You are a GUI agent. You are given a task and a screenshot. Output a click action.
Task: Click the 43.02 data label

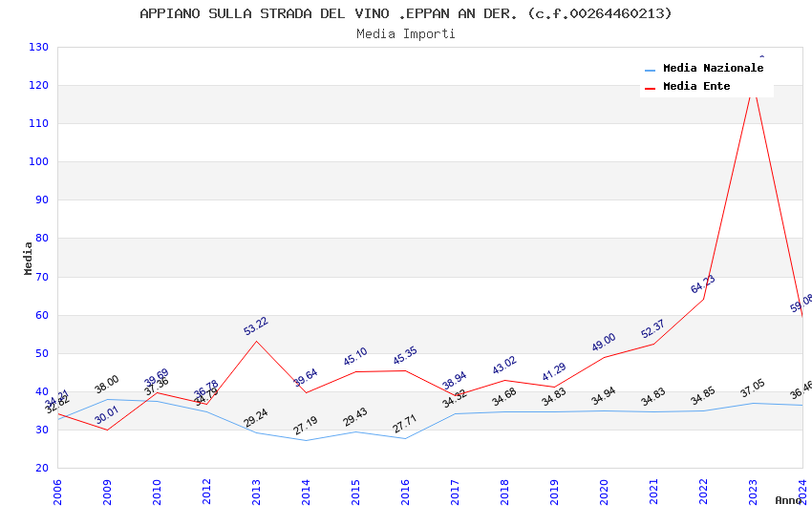click(504, 365)
